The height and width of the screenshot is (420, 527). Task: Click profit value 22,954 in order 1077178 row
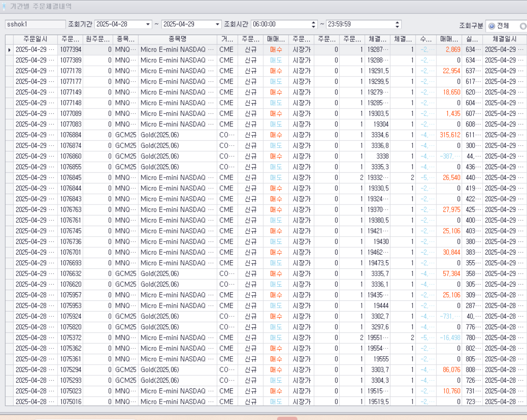pyautogui.click(x=451, y=71)
